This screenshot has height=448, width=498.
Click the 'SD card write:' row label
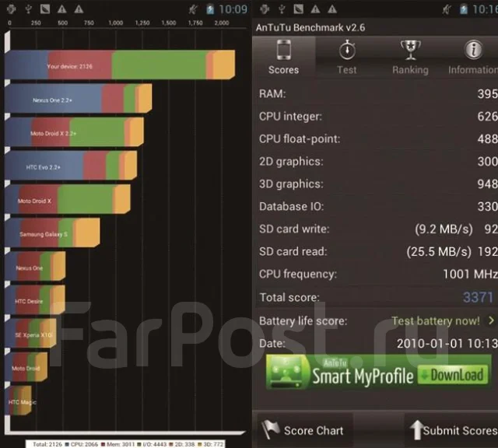pos(294,229)
